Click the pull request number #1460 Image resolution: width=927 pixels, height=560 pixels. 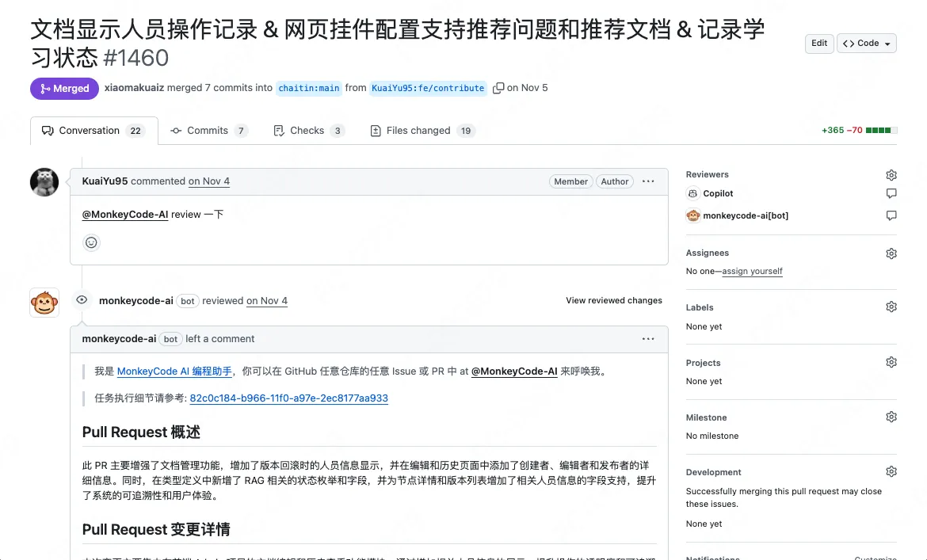tap(136, 58)
